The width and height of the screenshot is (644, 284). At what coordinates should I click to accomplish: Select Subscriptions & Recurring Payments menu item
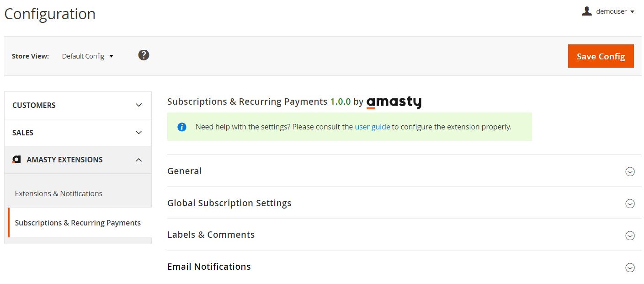(78, 223)
